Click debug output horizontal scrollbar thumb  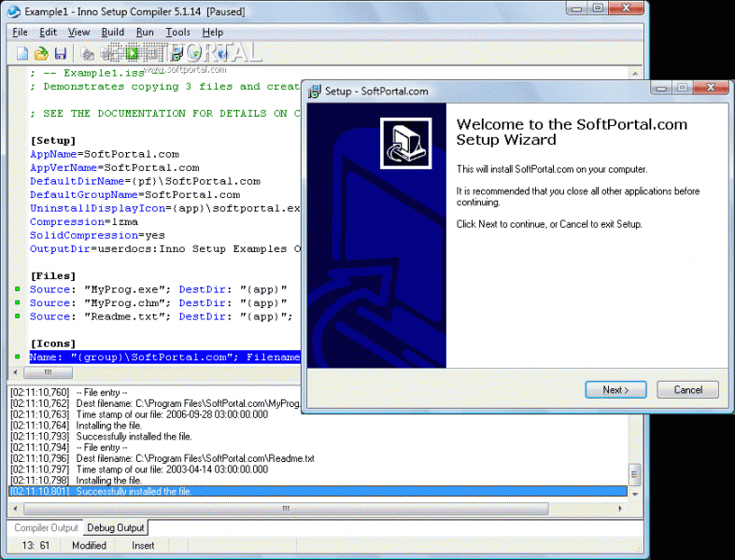point(286,509)
